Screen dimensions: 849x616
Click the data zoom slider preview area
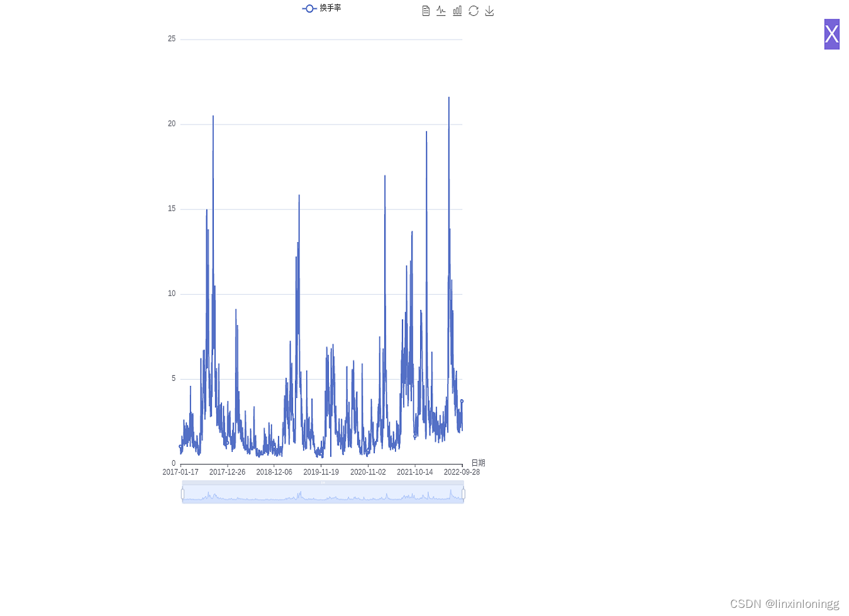point(323,493)
